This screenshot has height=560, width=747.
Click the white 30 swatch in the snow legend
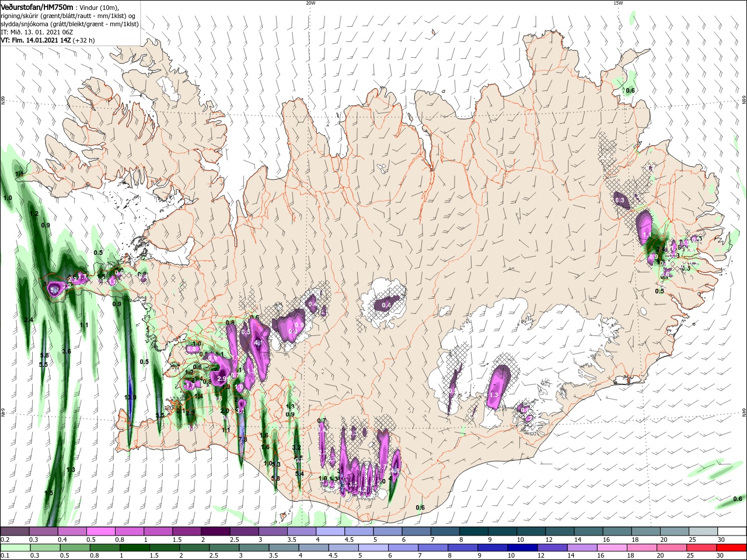731,531
